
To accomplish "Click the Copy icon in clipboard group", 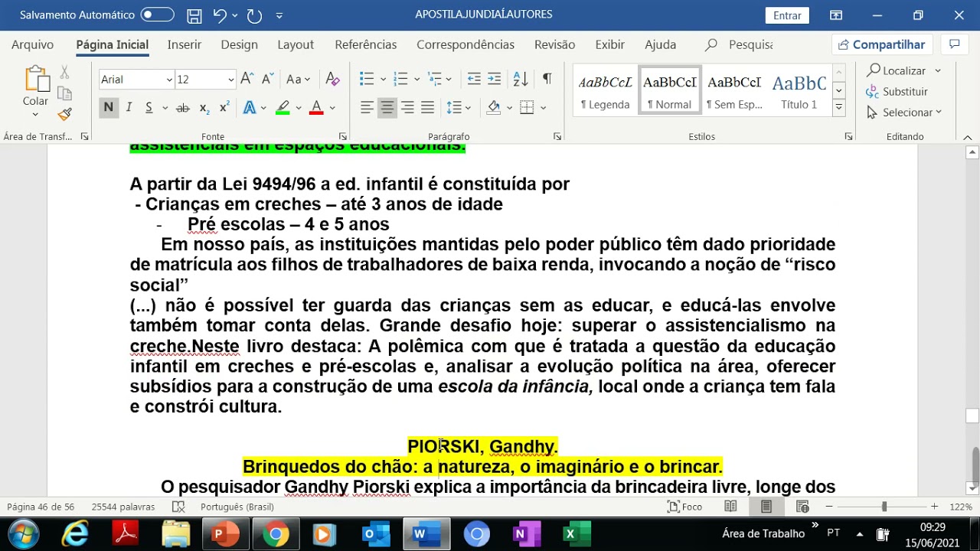I will tap(64, 93).
